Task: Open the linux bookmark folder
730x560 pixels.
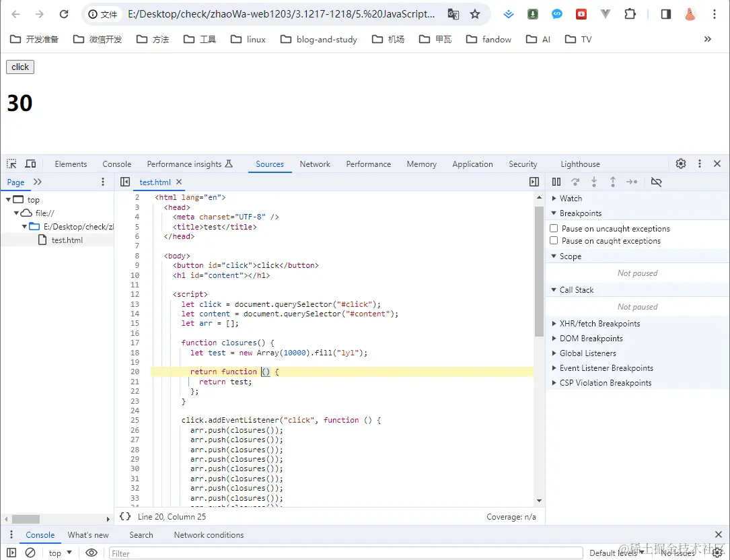Action: 248,39
